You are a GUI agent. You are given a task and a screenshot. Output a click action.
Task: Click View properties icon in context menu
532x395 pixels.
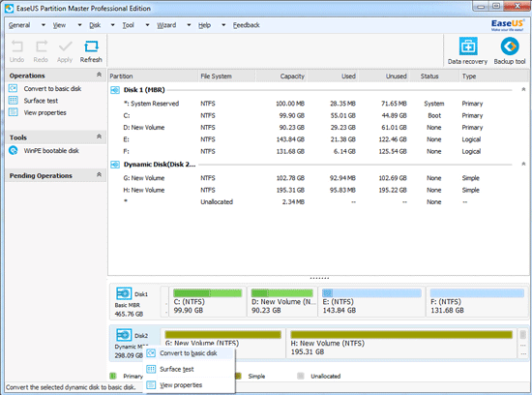(x=151, y=384)
